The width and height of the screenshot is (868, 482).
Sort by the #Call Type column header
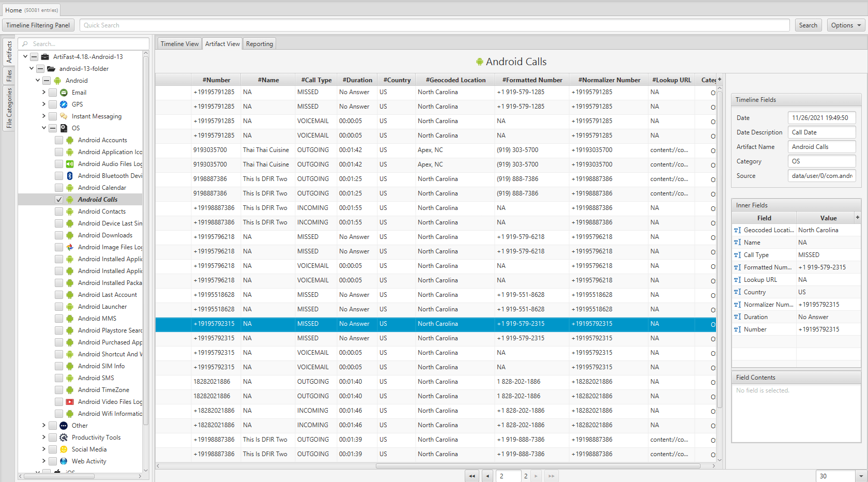(316, 80)
